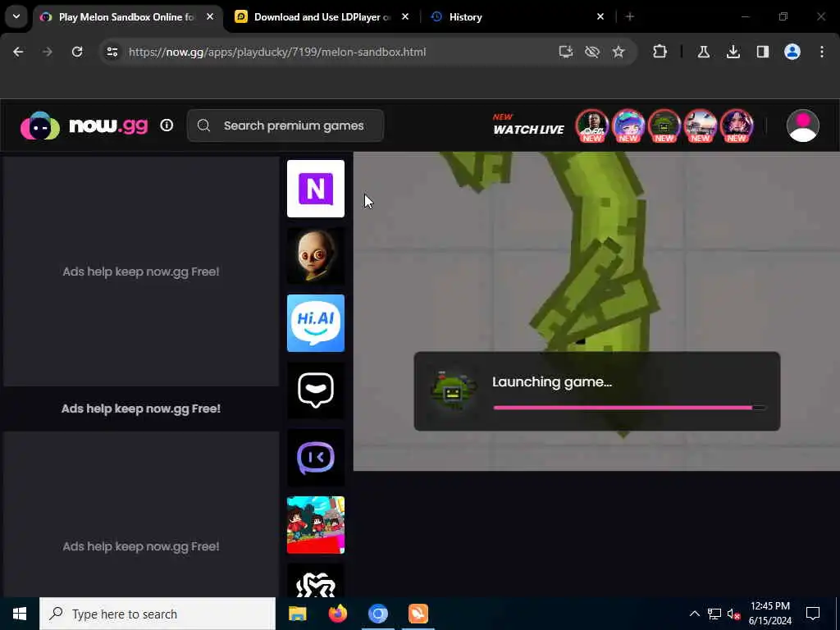Viewport: 840px width, 630px height.
Task: Open a new browser tab
Action: coord(630,16)
